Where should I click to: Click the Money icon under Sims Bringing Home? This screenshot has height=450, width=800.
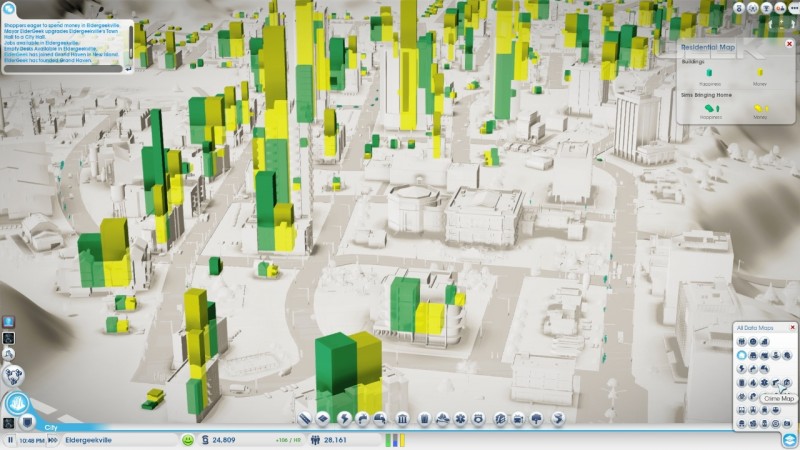coord(760,108)
